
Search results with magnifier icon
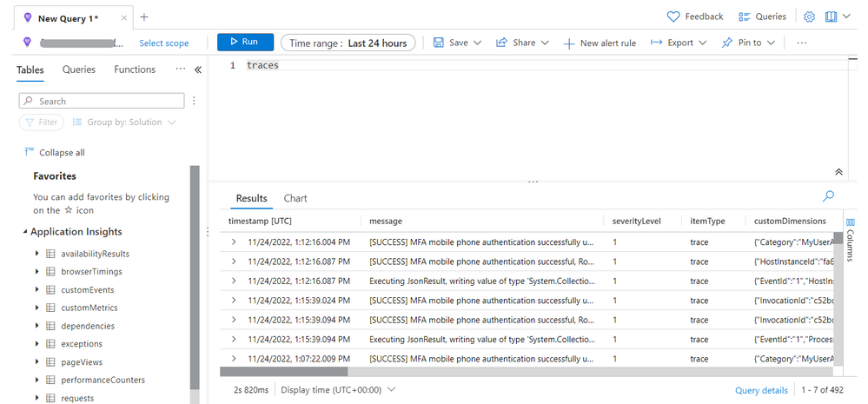828,195
